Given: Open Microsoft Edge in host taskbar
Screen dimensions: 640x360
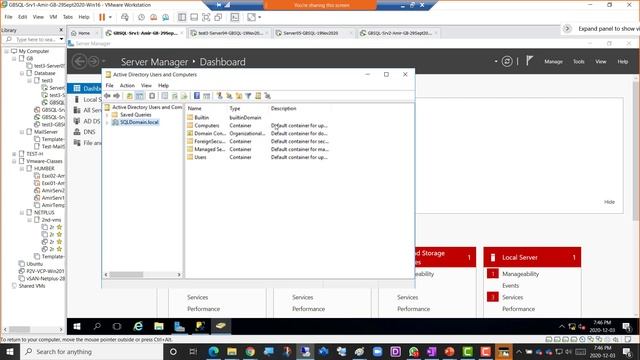Looking at the screenshot, I should point(213,351).
